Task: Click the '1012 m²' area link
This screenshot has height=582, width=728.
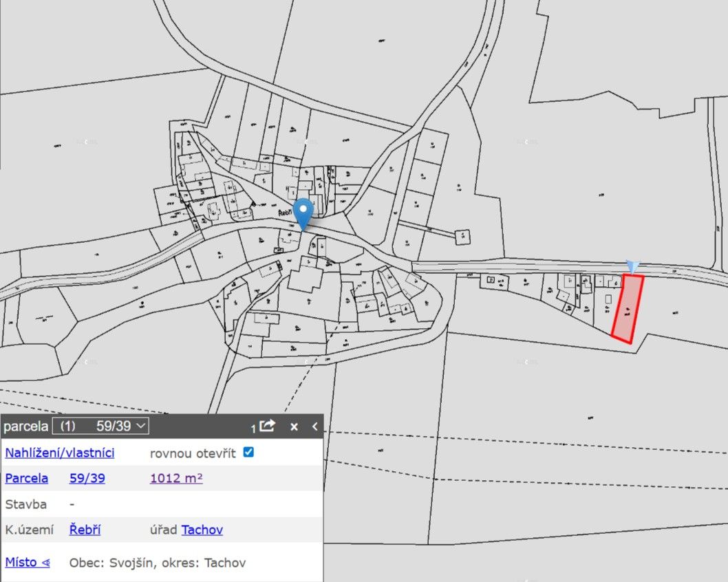Action: [x=176, y=478]
